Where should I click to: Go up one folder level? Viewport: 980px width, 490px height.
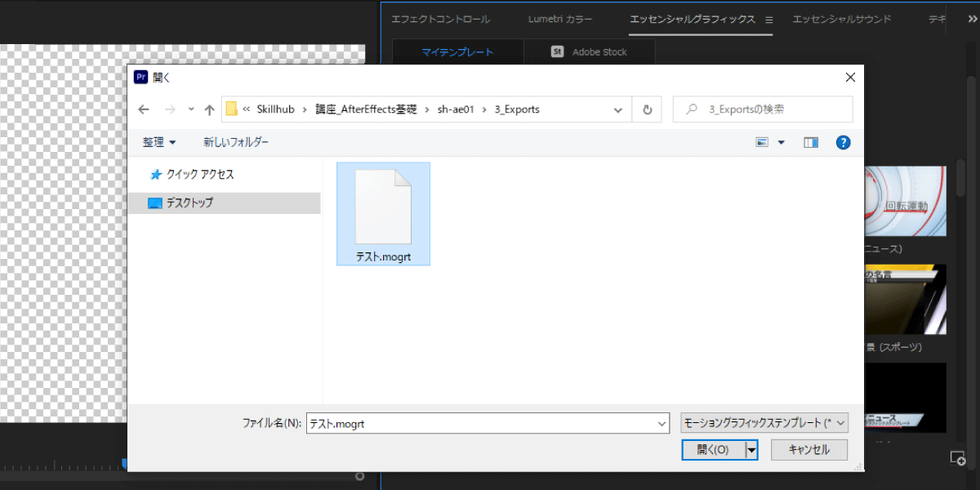pos(209,109)
